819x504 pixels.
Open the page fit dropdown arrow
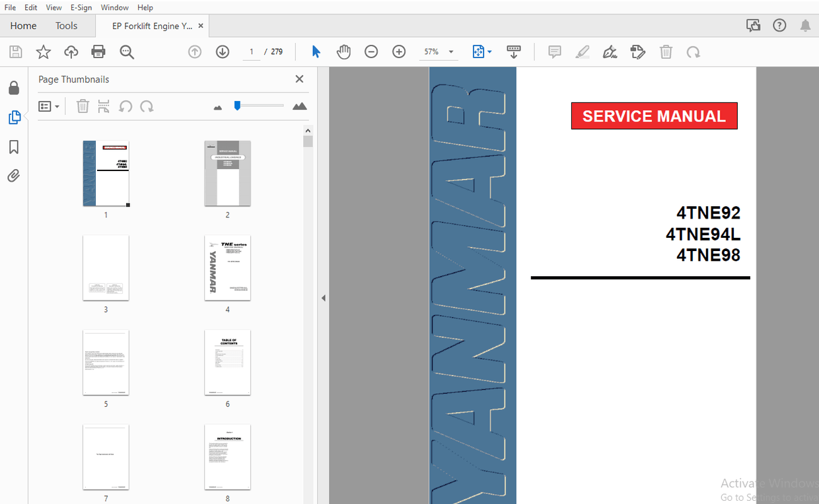tap(489, 52)
